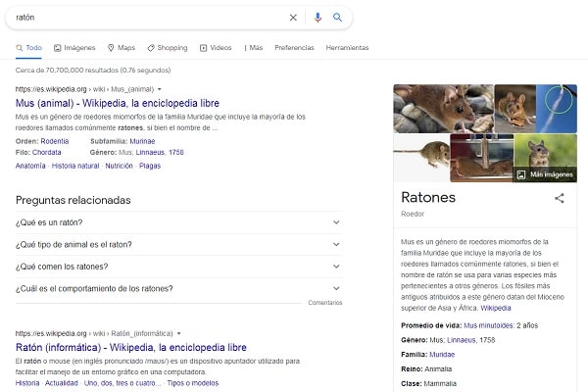Open the Ratón (informática) Wikipedia result
The image size is (588, 392).
click(x=131, y=347)
